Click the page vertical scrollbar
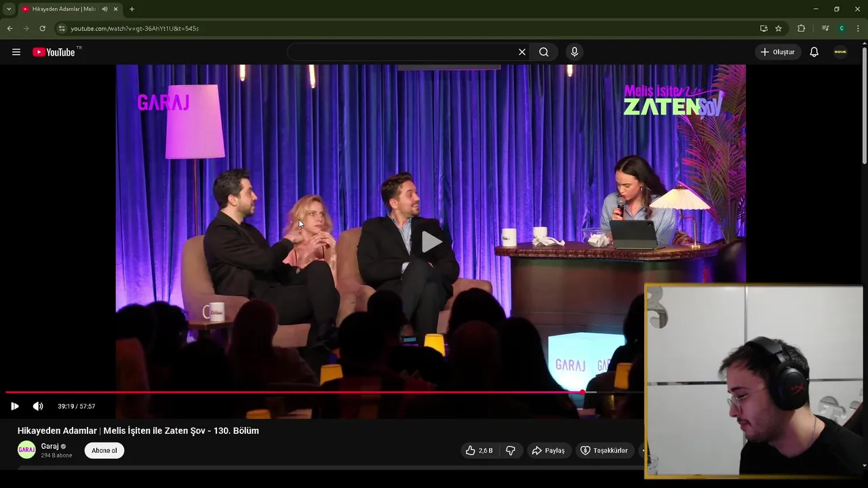Viewport: 868px width, 488px height. pyautogui.click(x=864, y=106)
